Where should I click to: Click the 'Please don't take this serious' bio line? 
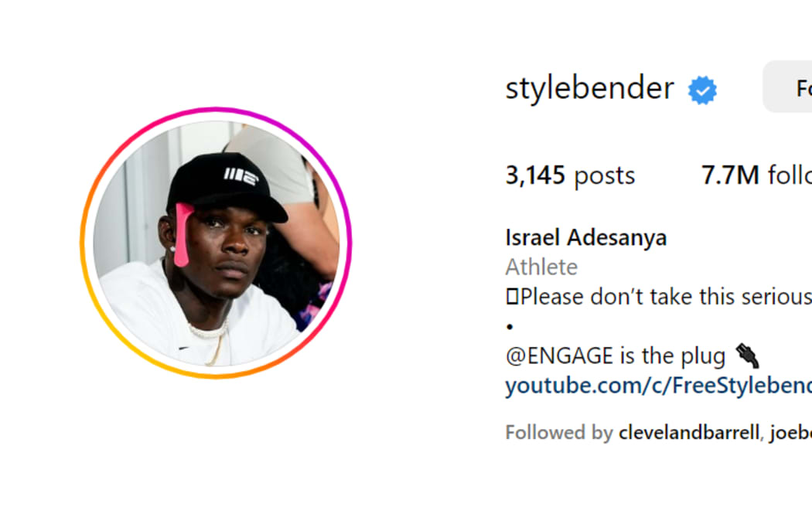coord(665,297)
